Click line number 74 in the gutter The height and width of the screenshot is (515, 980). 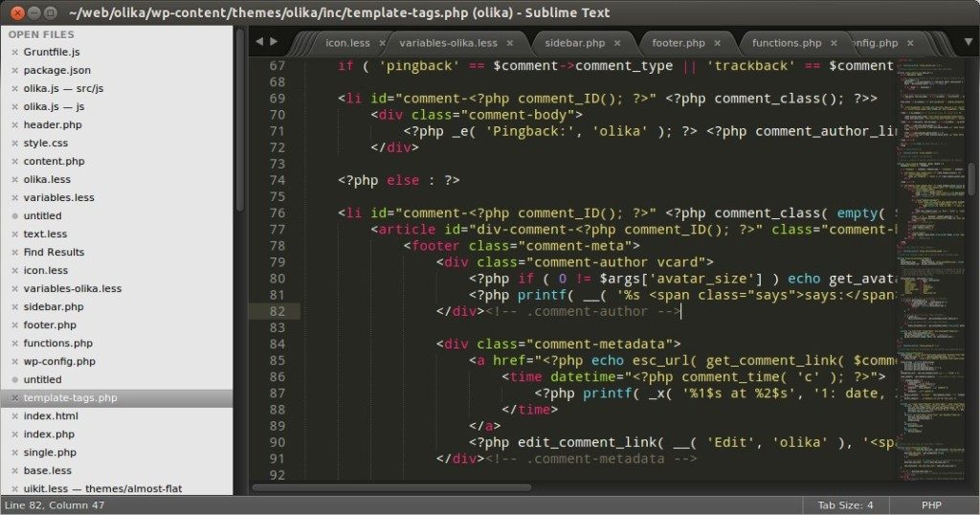pos(277,180)
